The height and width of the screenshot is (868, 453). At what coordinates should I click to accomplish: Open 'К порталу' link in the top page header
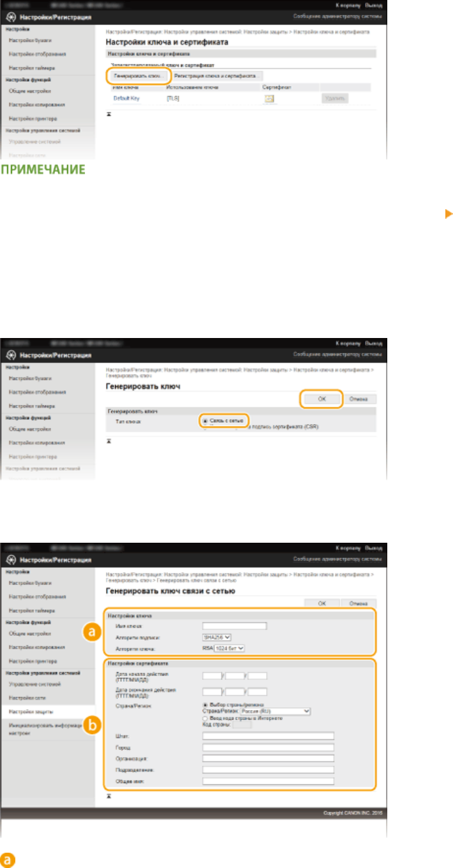coord(348,4)
